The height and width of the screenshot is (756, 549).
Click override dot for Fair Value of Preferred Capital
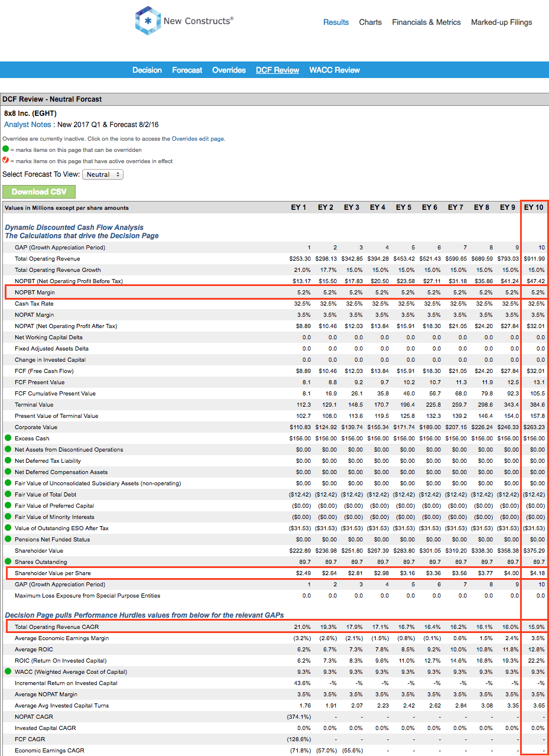pos(8,505)
